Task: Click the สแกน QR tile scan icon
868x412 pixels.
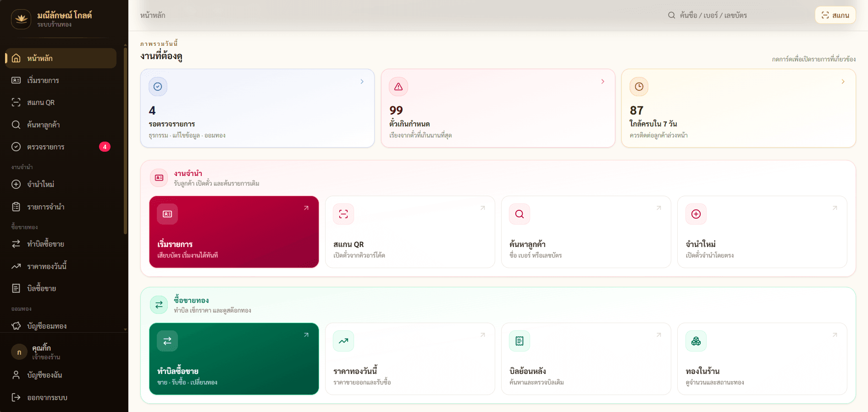Action: point(343,214)
